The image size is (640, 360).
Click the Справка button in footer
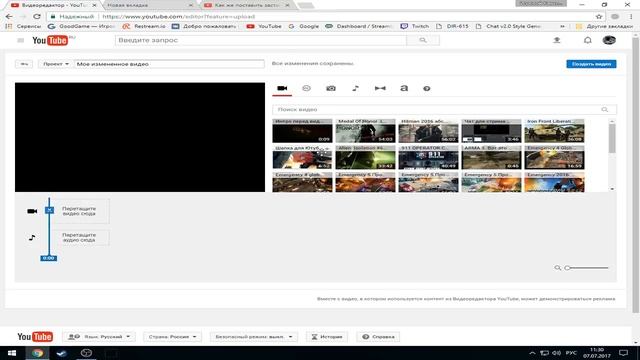[378, 337]
